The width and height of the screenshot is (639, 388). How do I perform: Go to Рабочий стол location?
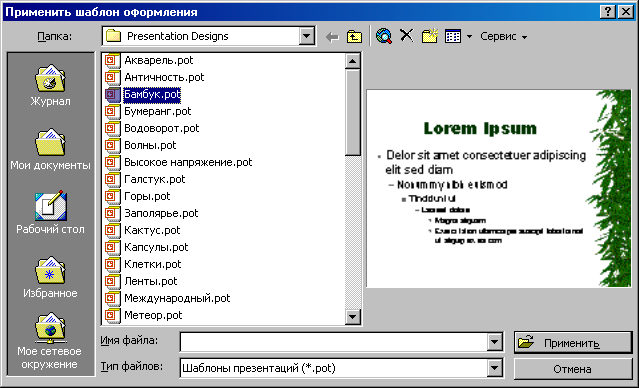pos(50,213)
